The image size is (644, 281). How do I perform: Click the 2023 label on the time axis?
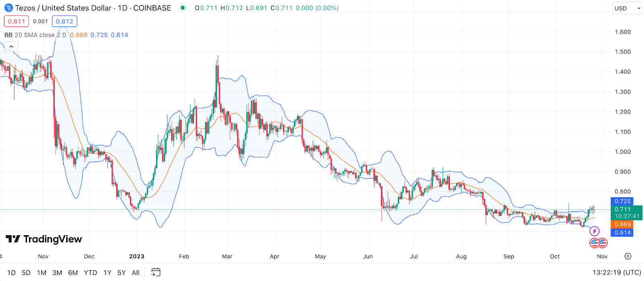click(136, 256)
